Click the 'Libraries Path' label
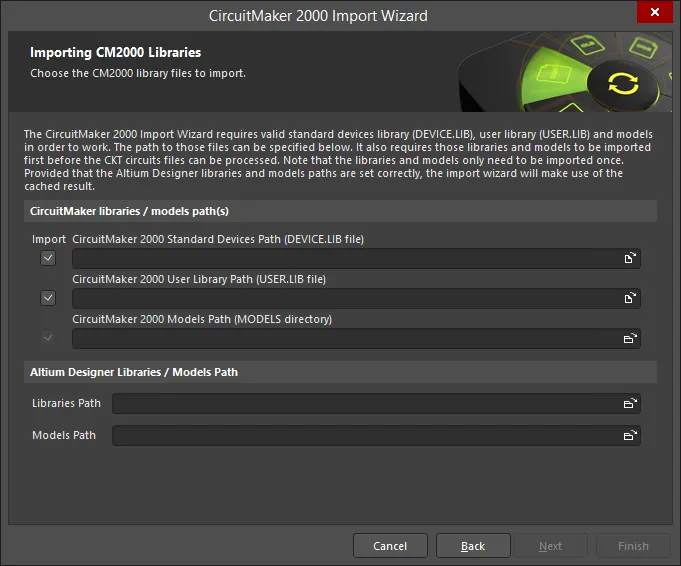Image resolution: width=681 pixels, height=566 pixels. [x=66, y=403]
